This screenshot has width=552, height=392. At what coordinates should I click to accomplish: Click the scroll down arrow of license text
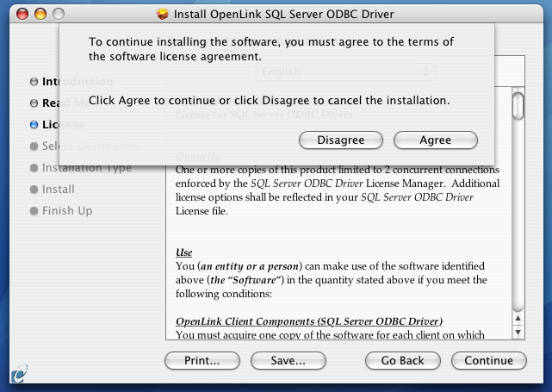coord(518,333)
